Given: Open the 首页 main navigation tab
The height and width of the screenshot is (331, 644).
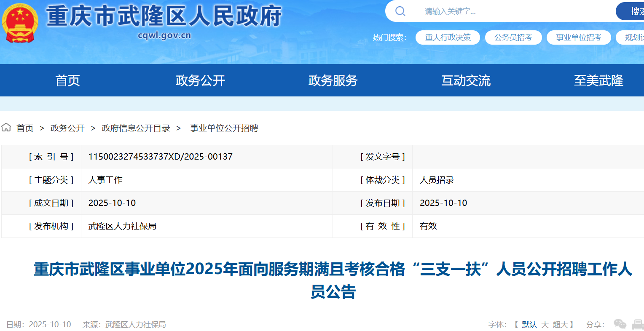Looking at the screenshot, I should click(x=67, y=80).
